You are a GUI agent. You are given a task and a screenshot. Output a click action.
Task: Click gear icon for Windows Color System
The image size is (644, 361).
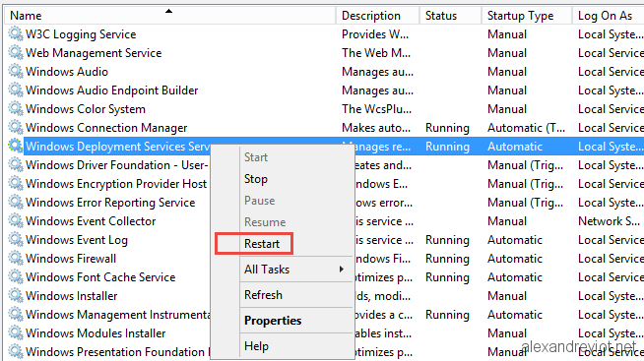click(x=16, y=109)
